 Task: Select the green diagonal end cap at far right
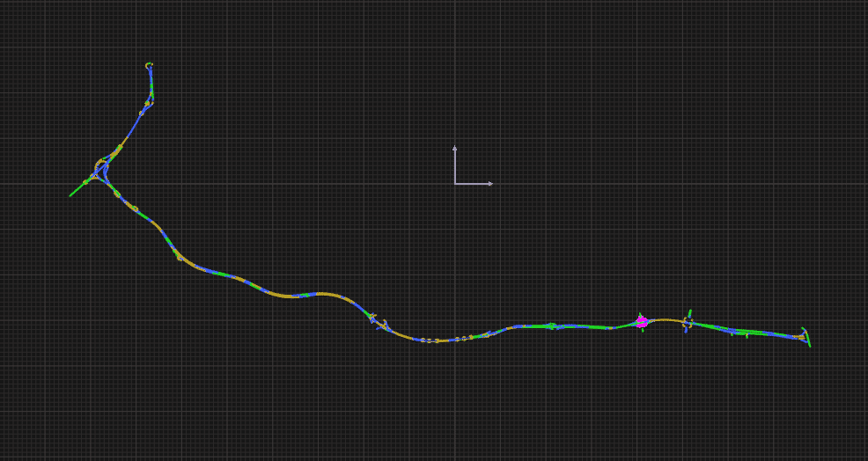(x=806, y=337)
